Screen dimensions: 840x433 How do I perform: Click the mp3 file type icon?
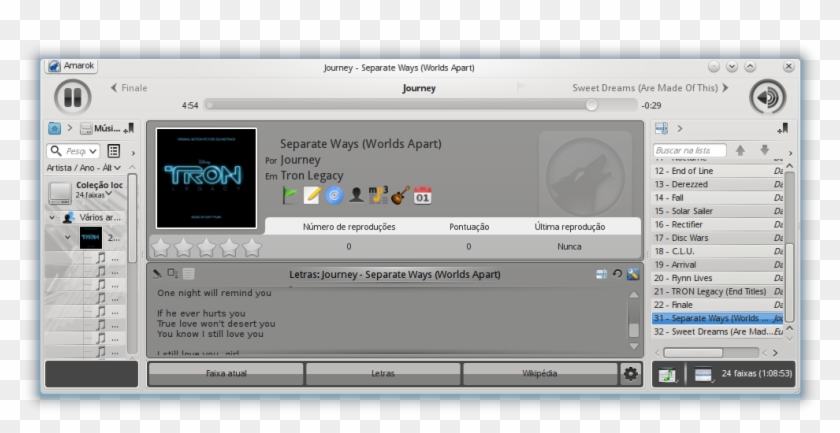pyautogui.click(x=378, y=195)
